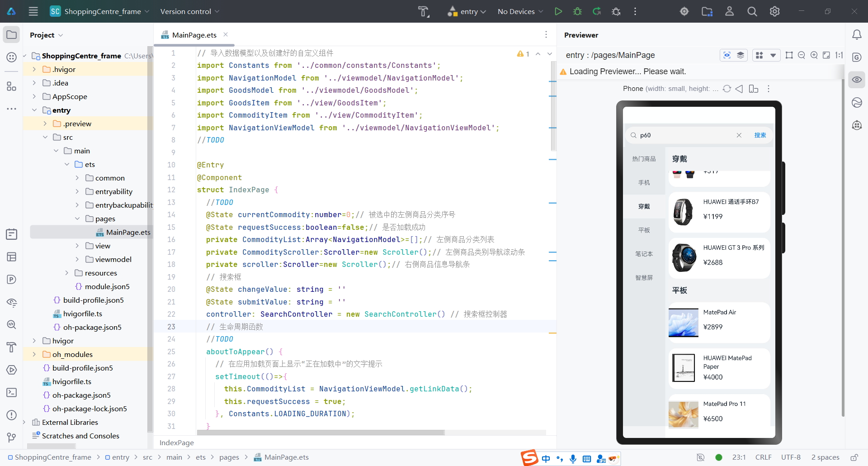Viewport: 868px width, 466px height.
Task: Toggle the Previewer eye tool window
Action: click(857, 80)
